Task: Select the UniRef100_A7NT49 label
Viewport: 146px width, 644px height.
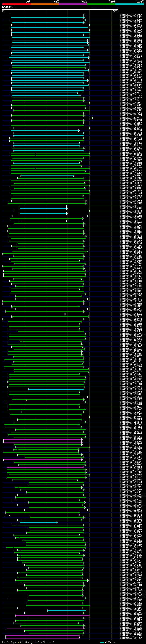Action: pos(131,610)
